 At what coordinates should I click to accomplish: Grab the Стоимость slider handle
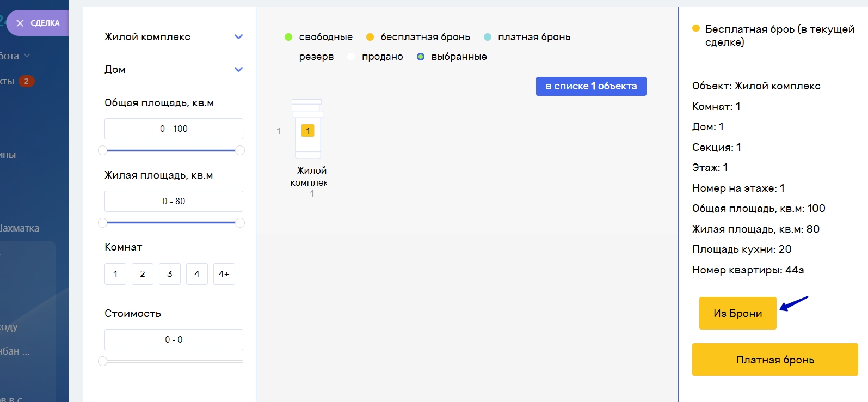(x=102, y=361)
